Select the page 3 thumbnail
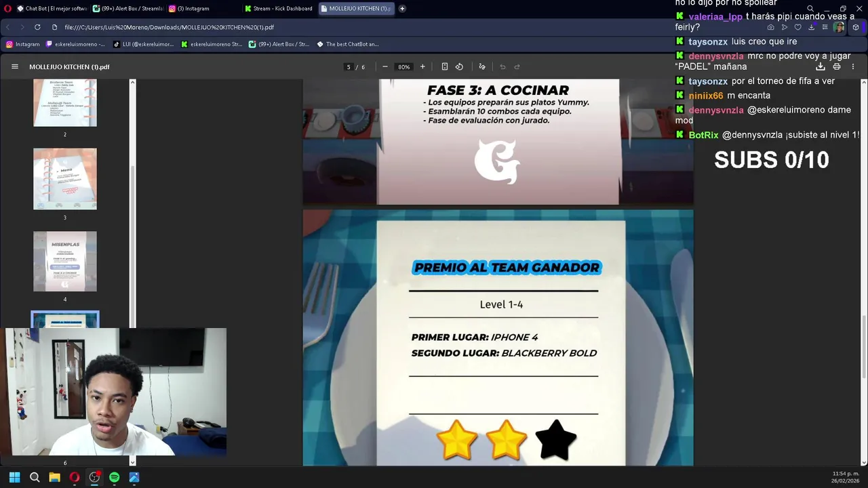 tap(65, 179)
